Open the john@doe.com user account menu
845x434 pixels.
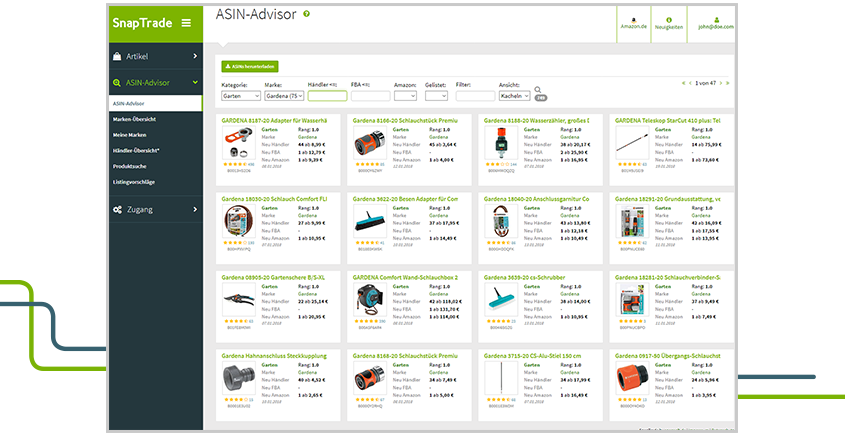tap(716, 24)
